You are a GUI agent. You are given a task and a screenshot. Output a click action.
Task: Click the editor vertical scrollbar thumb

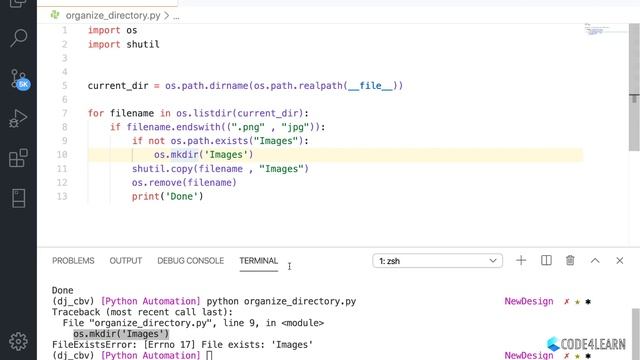[x=634, y=87]
